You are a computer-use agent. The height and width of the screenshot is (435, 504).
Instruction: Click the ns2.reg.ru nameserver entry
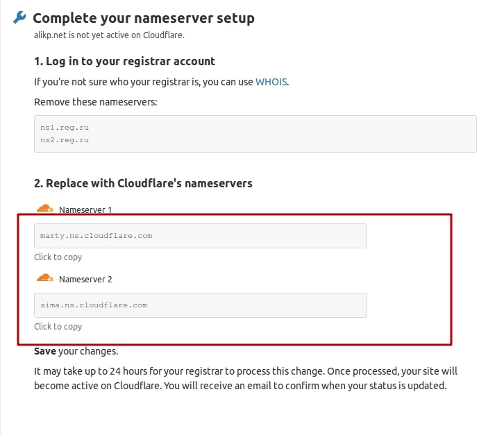(65, 139)
